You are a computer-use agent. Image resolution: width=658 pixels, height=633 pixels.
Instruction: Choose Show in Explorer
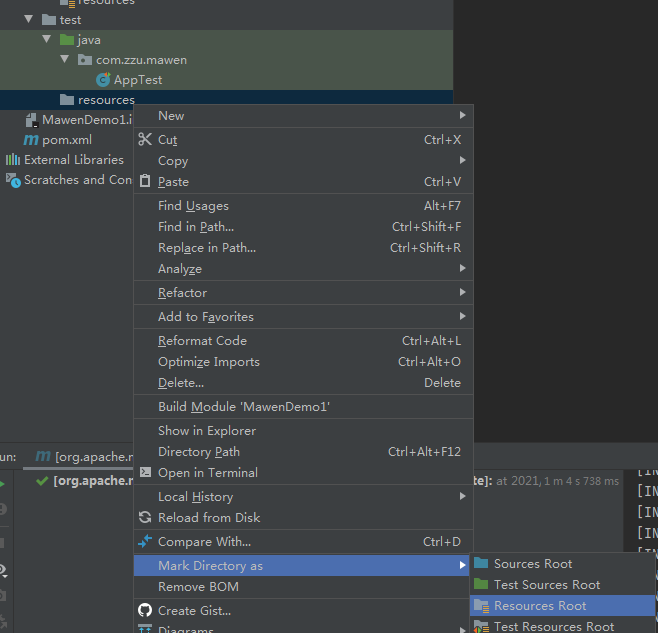[303, 430]
